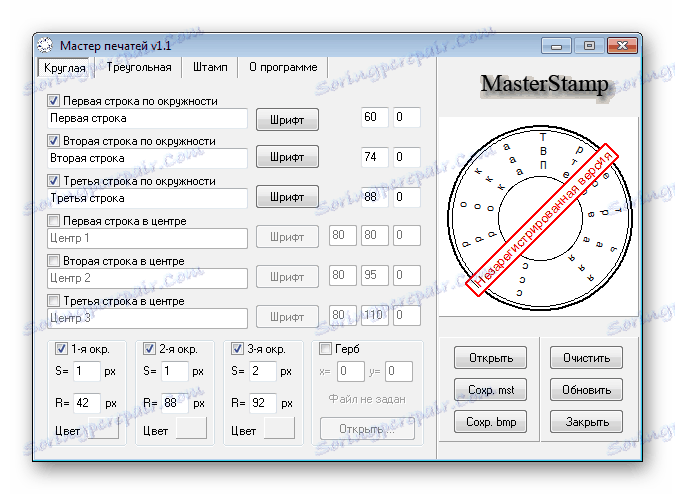Click the Открыть button on the right

coord(490,358)
